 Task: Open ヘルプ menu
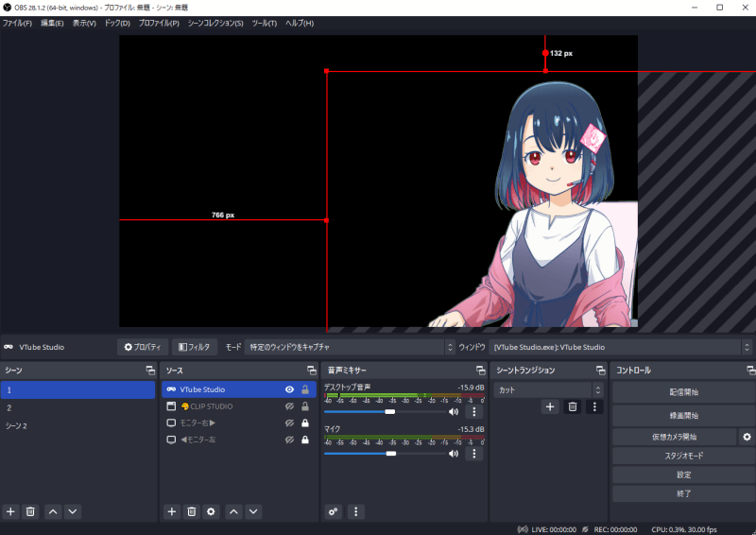300,23
